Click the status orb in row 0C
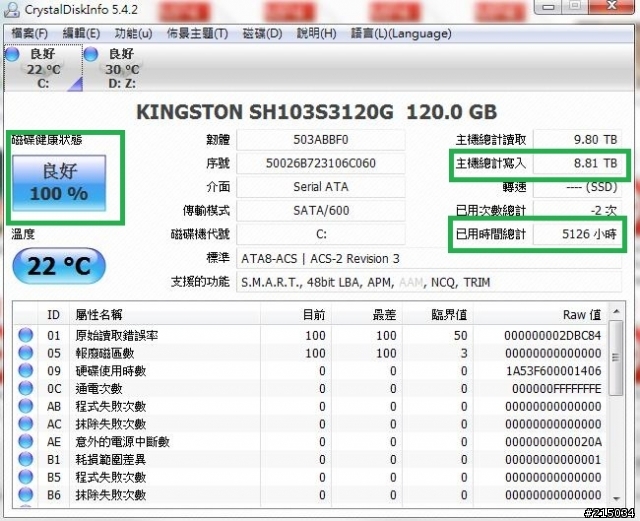The width and height of the screenshot is (640, 521). [26, 388]
